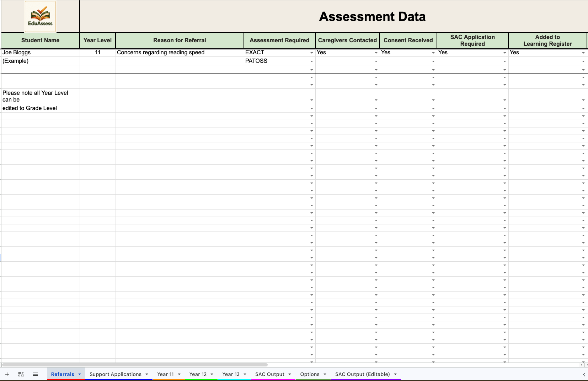Open SAC Output (Editable) tab menu arrow

[x=395, y=374]
